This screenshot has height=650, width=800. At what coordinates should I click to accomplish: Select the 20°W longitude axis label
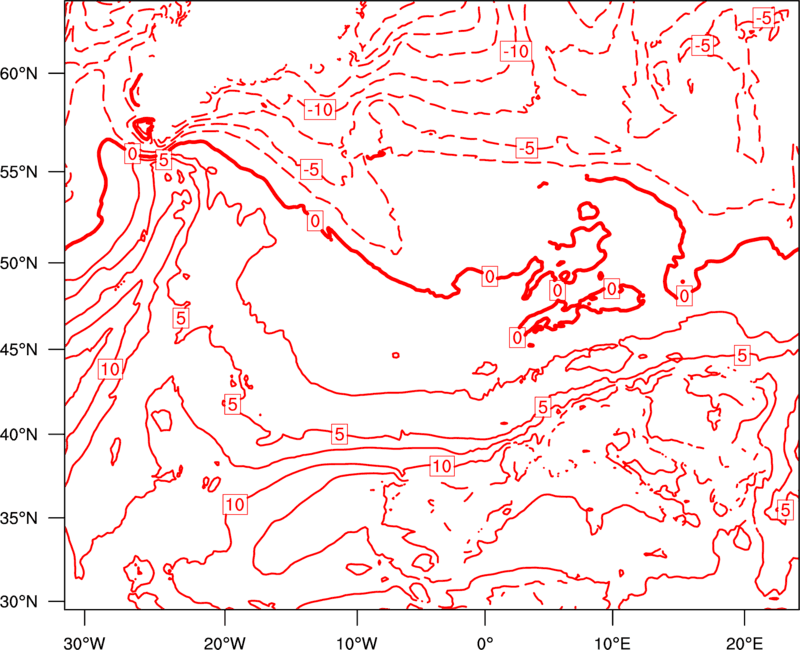pos(224,643)
